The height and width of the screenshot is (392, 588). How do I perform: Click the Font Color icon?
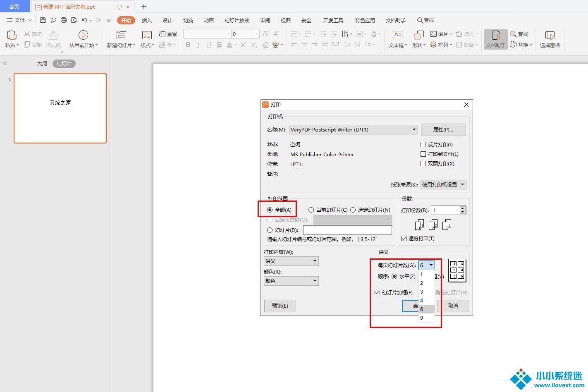click(229, 45)
